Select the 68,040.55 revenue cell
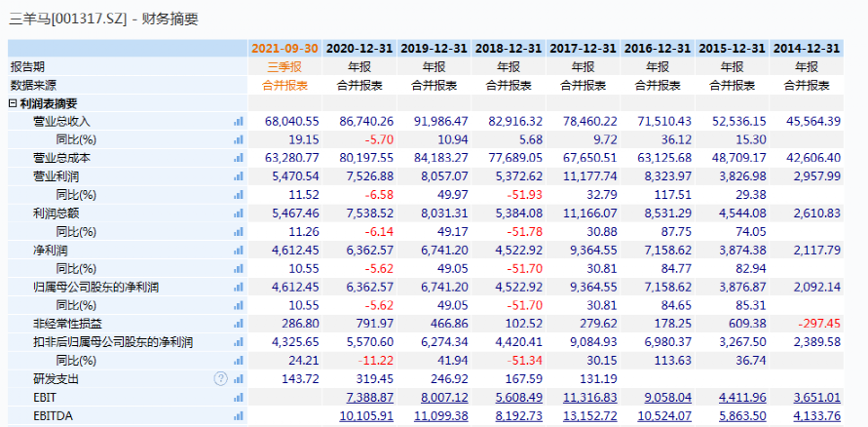 point(291,122)
